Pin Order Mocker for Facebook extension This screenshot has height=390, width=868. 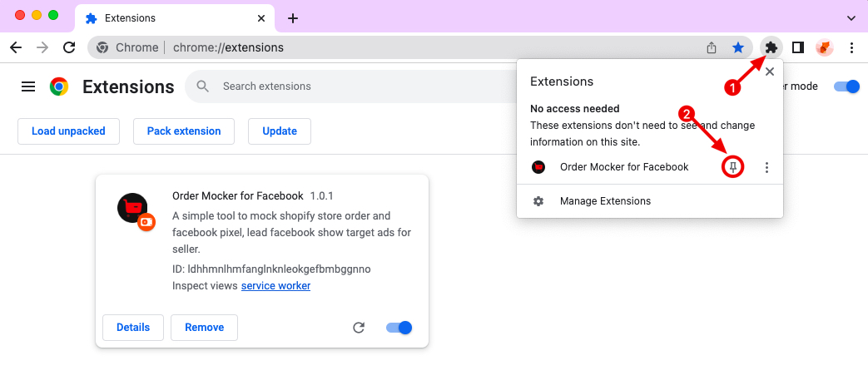[x=733, y=167]
